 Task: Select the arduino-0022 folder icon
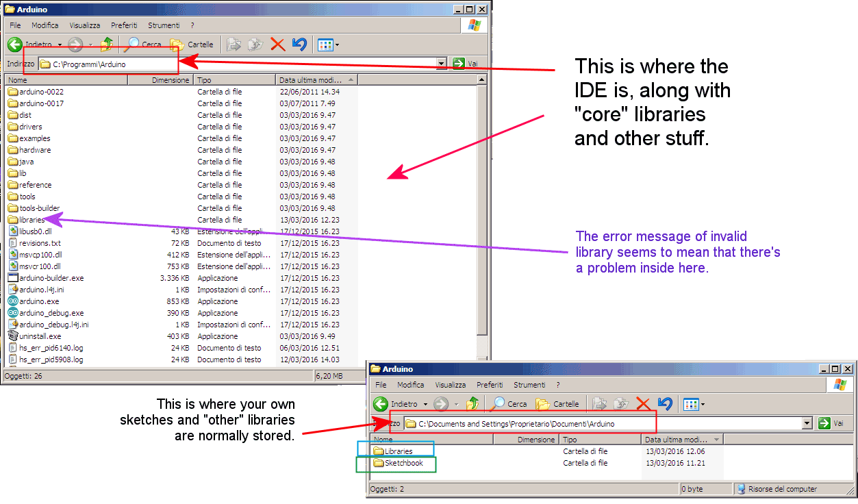[13, 92]
